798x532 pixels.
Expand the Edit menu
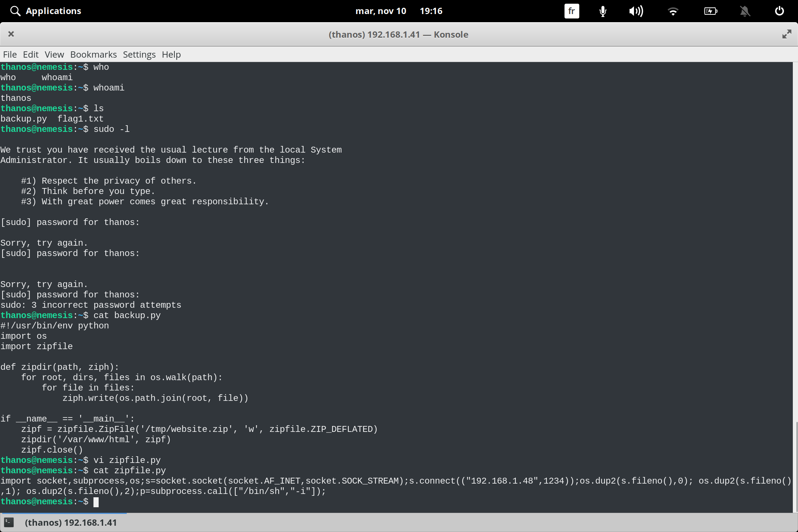click(31, 54)
